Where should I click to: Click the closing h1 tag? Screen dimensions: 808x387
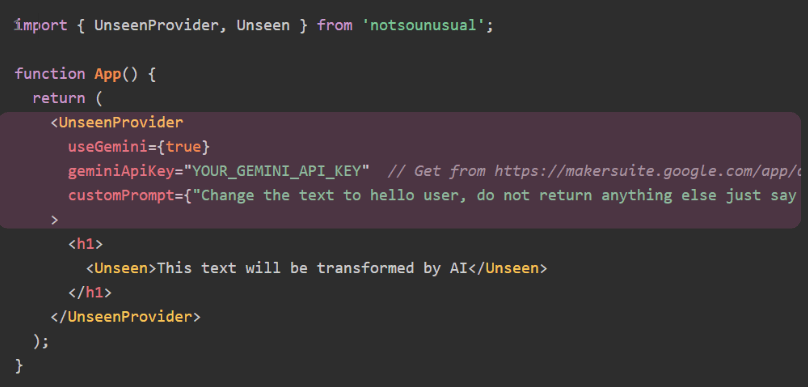click(x=90, y=293)
